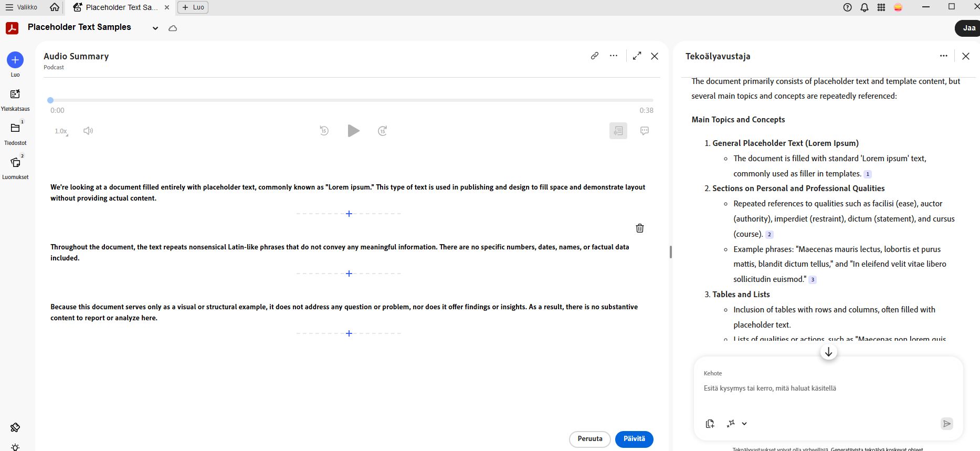Open the Help question mark icon
The height and width of the screenshot is (451, 980).
tap(847, 7)
